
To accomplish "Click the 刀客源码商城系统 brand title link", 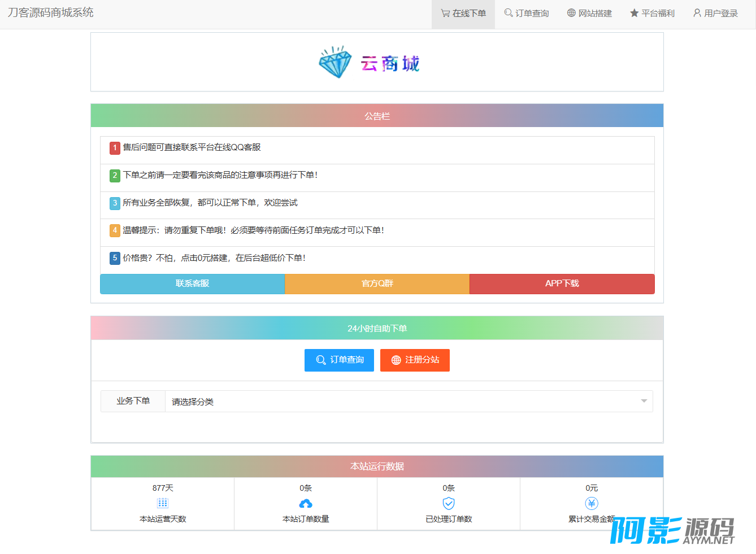I will coord(51,12).
